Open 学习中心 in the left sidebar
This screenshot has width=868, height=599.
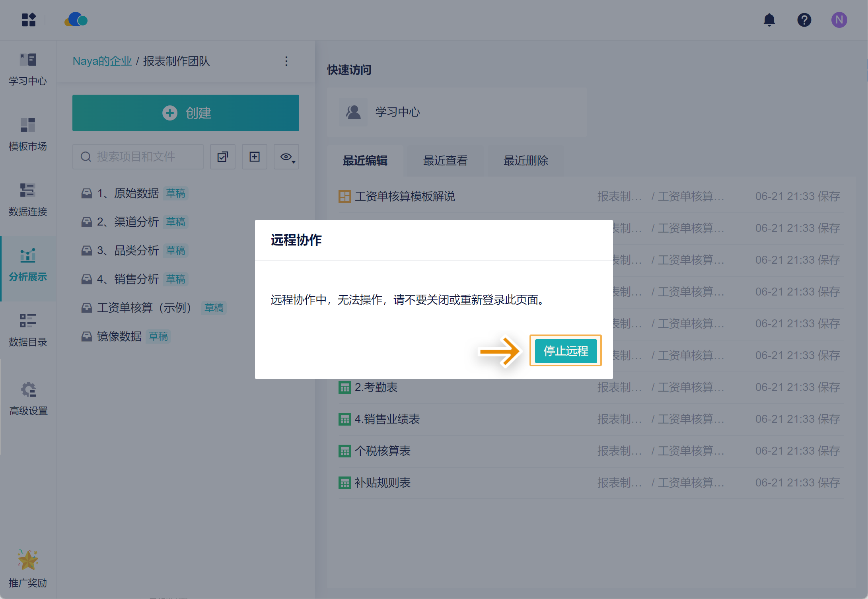click(x=28, y=69)
